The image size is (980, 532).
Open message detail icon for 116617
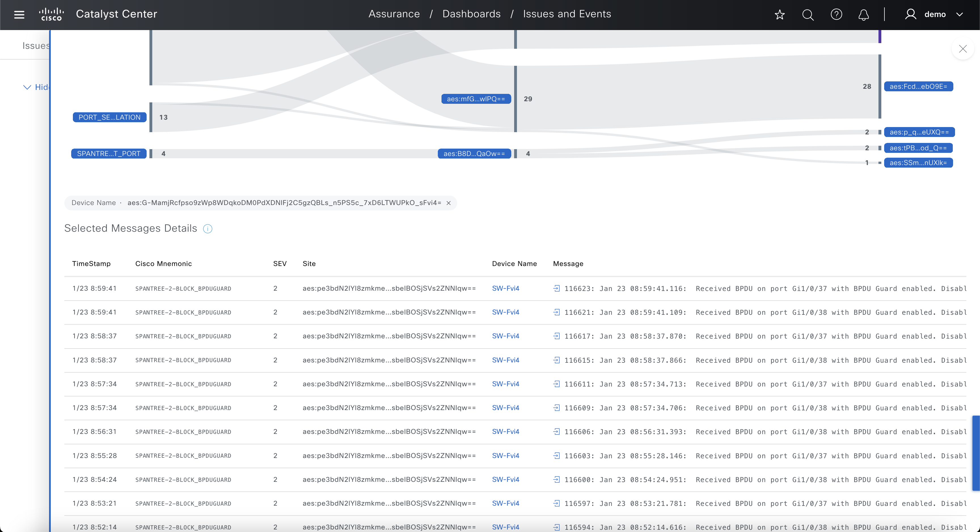[x=557, y=336]
